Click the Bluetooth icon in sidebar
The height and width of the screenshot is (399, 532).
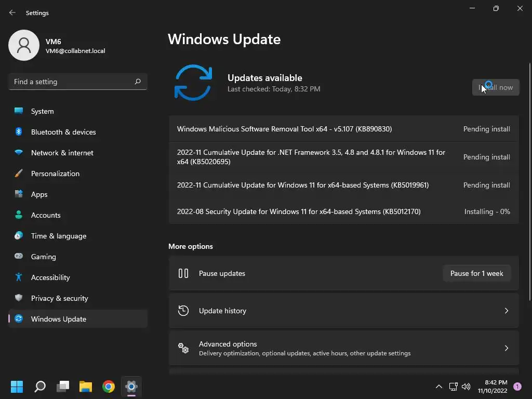pyautogui.click(x=19, y=131)
